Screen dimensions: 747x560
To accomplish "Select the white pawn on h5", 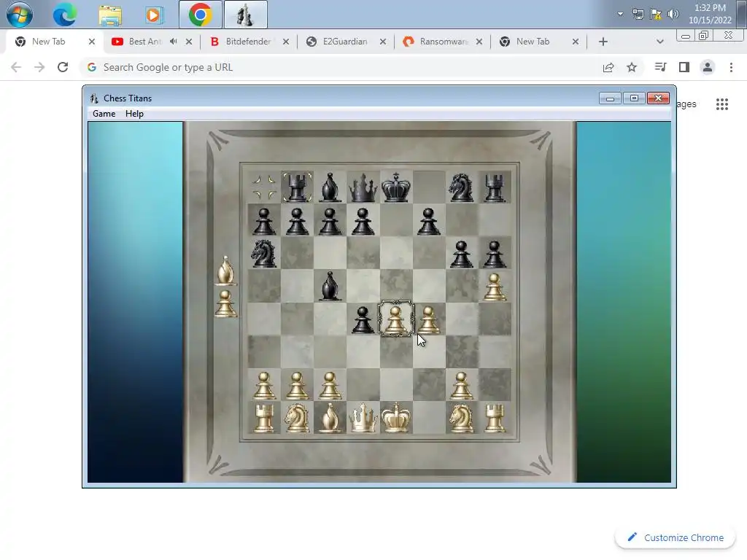I will [494, 286].
